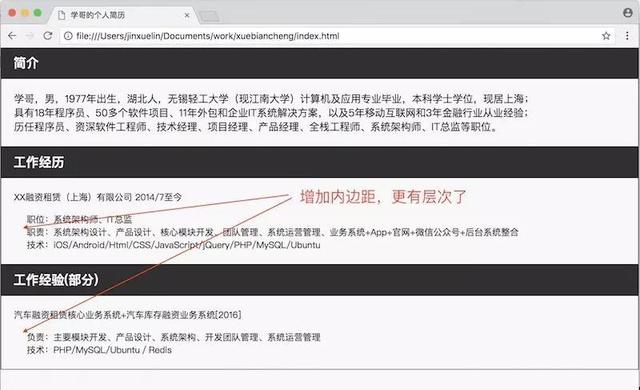
Task: Bookmark this page with star icon
Action: pyautogui.click(x=606, y=36)
